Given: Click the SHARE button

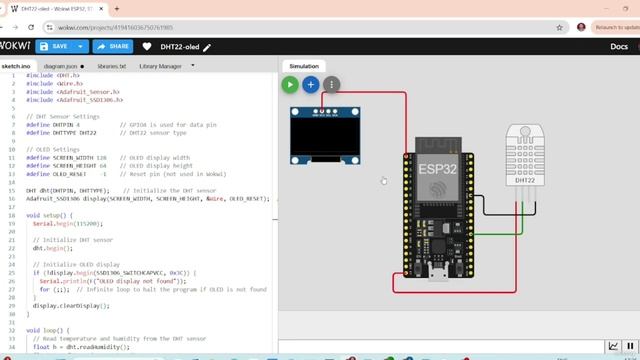Looking at the screenshot, I should click(113, 47).
